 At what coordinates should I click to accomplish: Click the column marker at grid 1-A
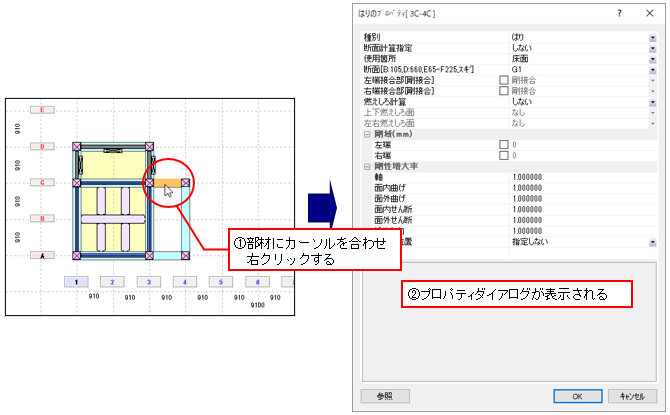pos(76,256)
